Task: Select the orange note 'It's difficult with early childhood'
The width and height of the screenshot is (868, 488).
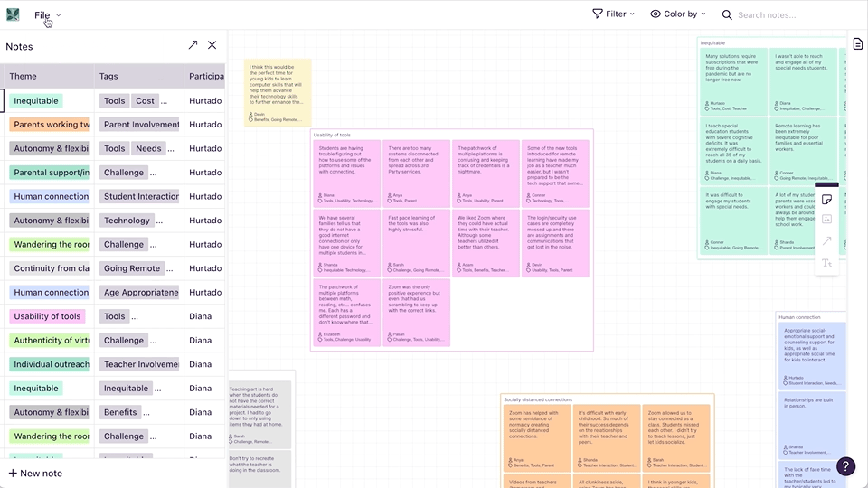Action: click(607, 438)
